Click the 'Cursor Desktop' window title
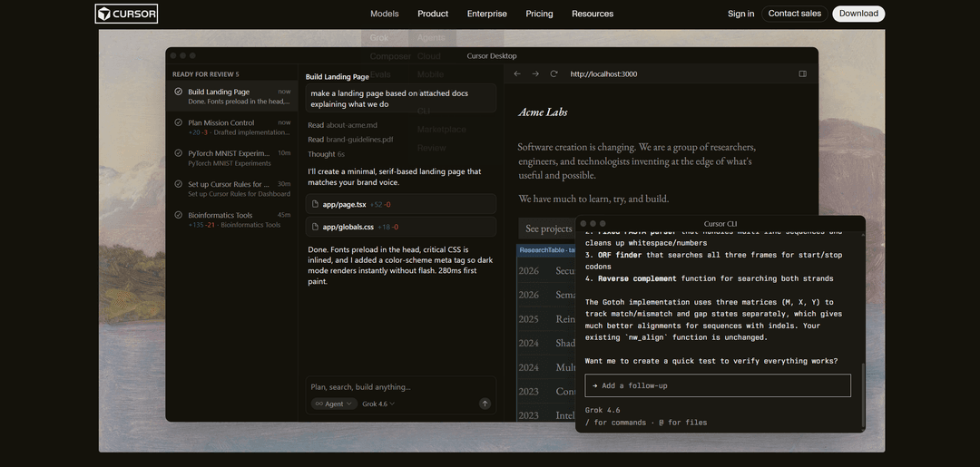The height and width of the screenshot is (467, 980). (x=491, y=55)
